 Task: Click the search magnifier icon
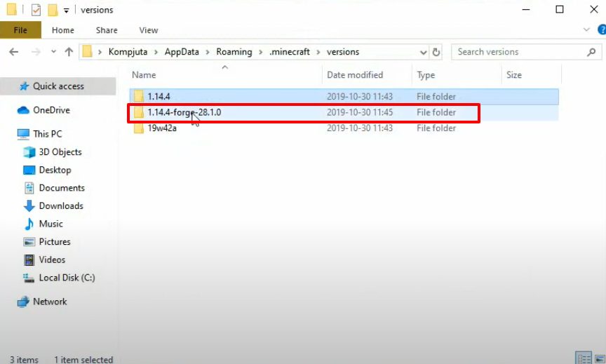tap(591, 52)
